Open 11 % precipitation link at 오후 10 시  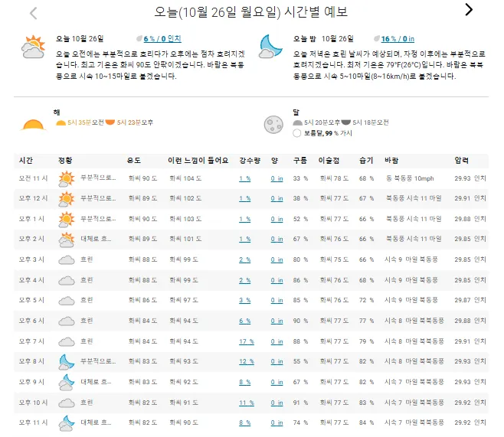coord(247,403)
